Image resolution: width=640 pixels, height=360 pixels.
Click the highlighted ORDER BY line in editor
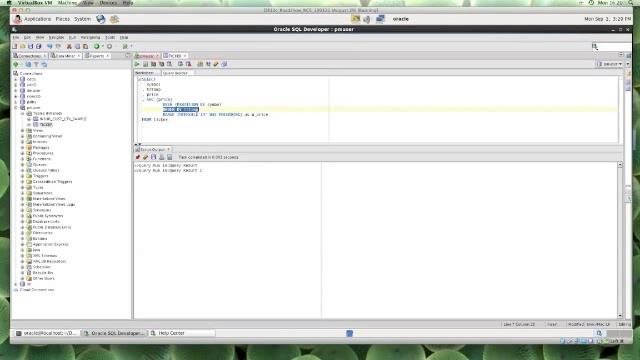(x=180, y=109)
